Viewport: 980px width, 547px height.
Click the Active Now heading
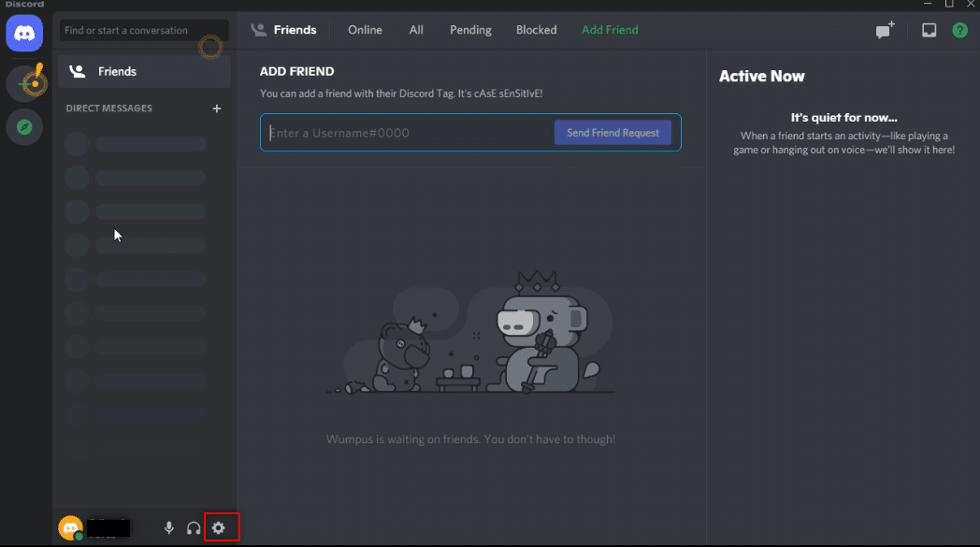pos(761,77)
